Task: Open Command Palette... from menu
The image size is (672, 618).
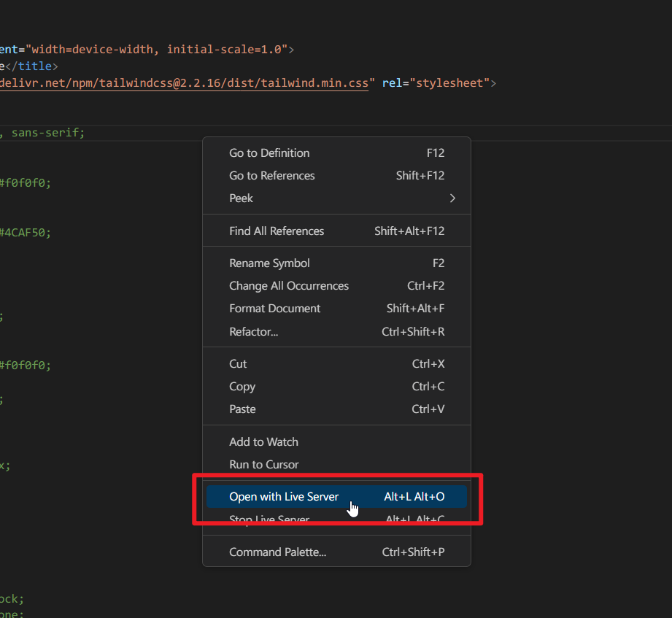Action: click(277, 552)
